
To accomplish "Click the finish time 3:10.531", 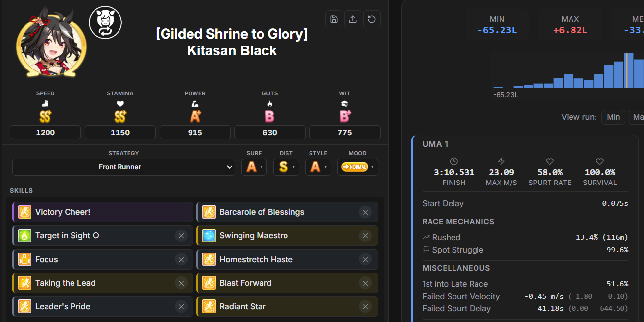I will [454, 172].
